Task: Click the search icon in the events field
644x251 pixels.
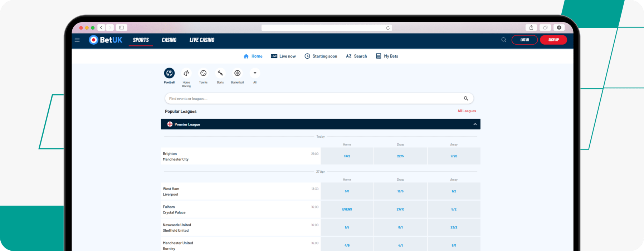Action: 466,98
